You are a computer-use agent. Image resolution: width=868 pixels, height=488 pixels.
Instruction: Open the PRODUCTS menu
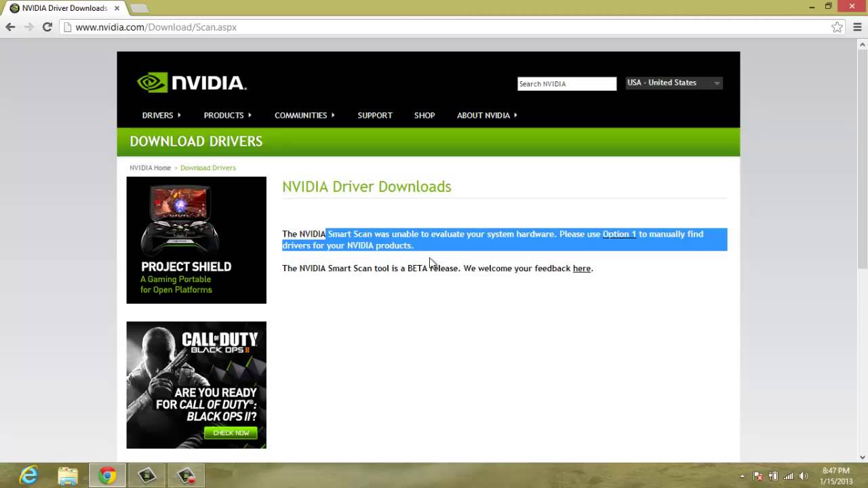point(228,115)
